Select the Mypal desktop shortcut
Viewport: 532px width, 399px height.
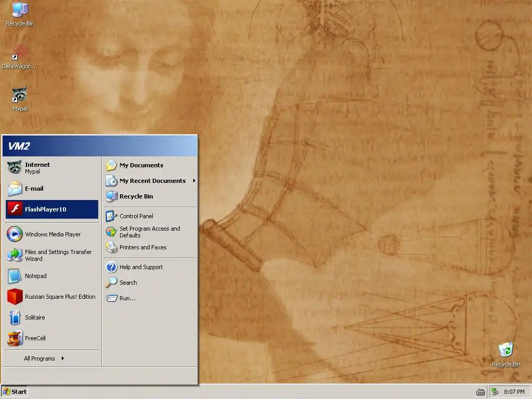(20, 99)
